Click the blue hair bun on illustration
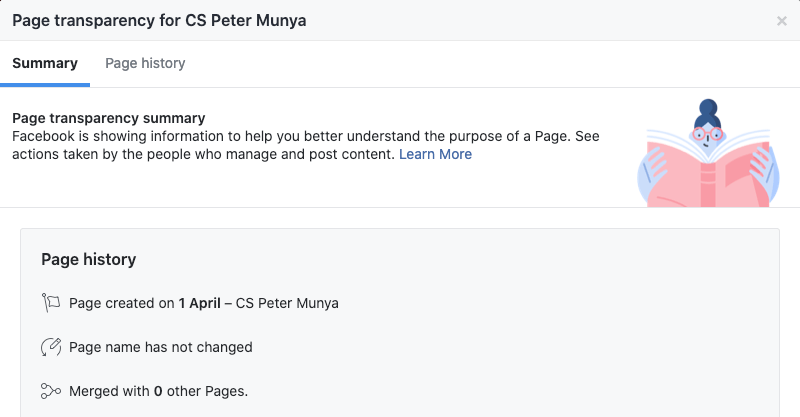Screen dimensions: 800x417 [708, 108]
